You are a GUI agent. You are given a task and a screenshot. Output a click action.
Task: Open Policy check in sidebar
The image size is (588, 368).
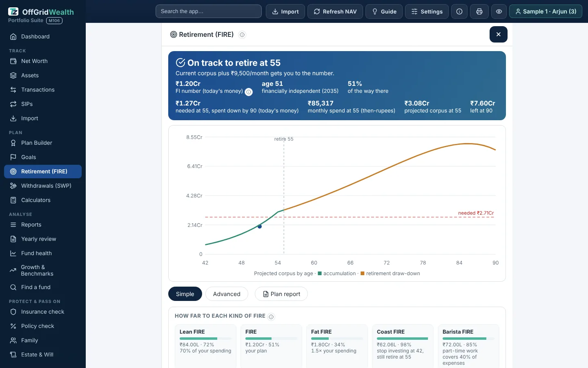tap(43, 326)
